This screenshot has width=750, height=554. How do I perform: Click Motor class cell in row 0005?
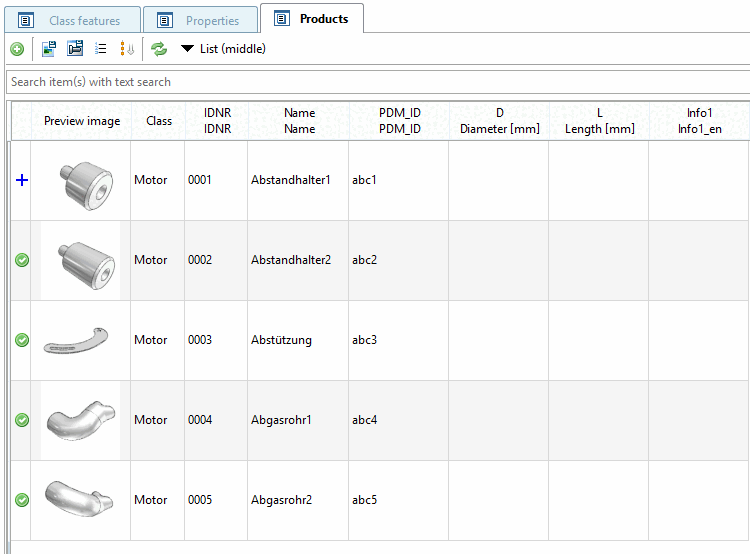click(x=157, y=500)
